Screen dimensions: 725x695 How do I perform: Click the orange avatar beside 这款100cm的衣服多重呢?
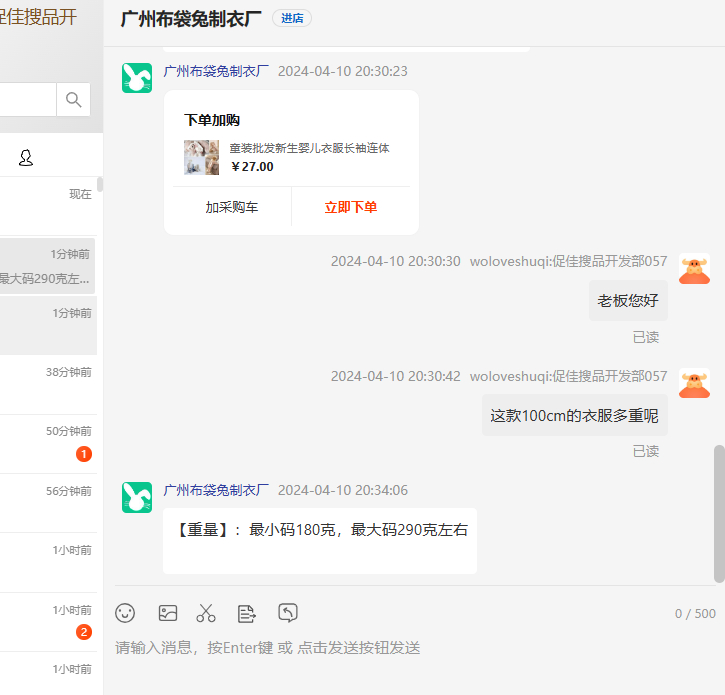[x=694, y=383]
